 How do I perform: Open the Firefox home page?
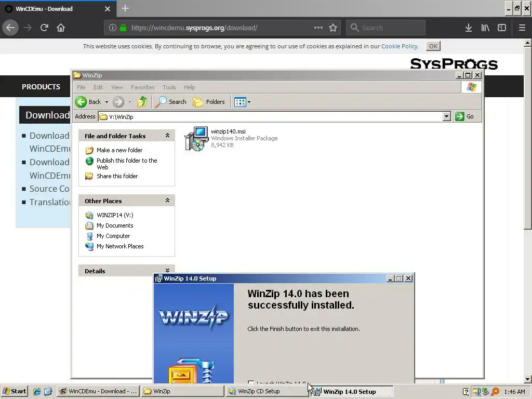click(x=61, y=28)
